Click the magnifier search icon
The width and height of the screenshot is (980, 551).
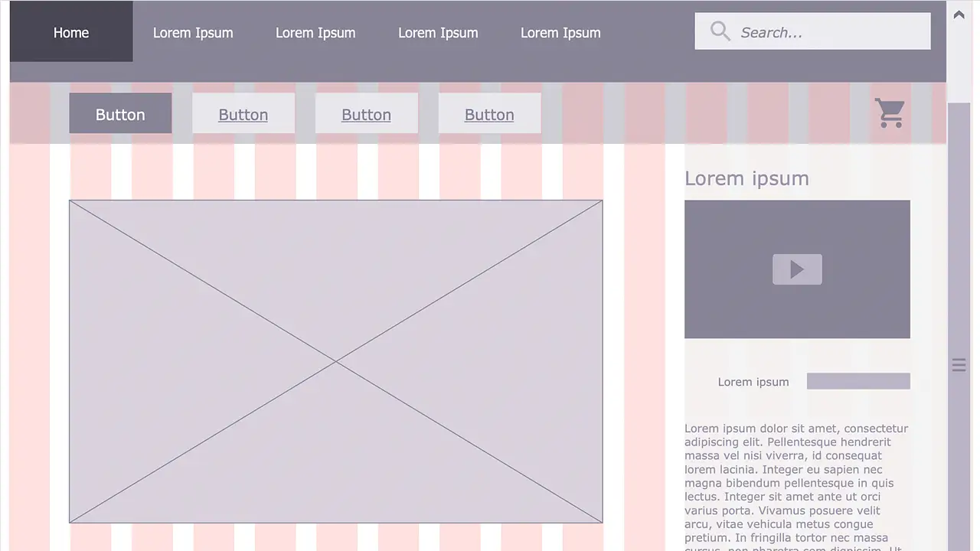coord(720,31)
